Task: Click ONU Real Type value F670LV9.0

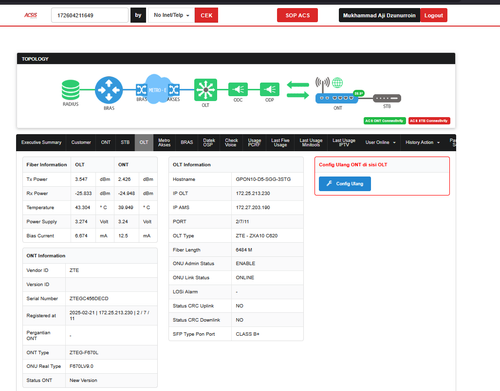Action: pos(81,366)
